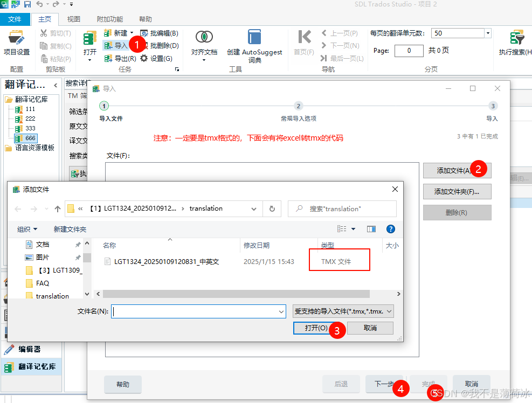Screen dimensions: 532x403
Task: Select translation memory 111 in tree
Action: point(25,109)
